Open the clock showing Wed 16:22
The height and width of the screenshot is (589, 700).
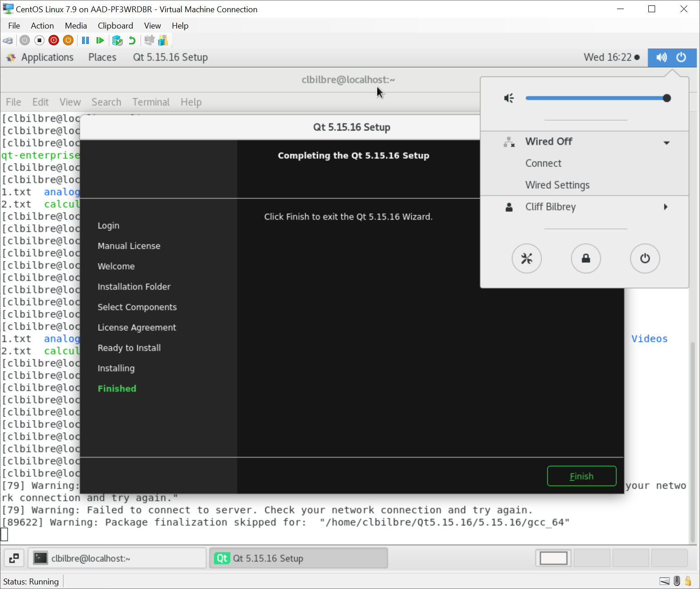pos(612,58)
